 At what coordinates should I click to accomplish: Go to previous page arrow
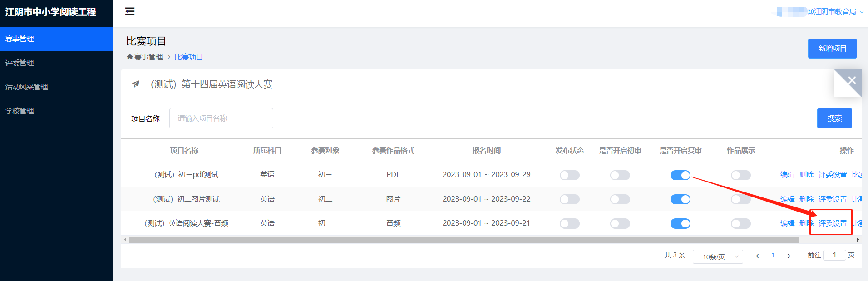click(x=757, y=256)
